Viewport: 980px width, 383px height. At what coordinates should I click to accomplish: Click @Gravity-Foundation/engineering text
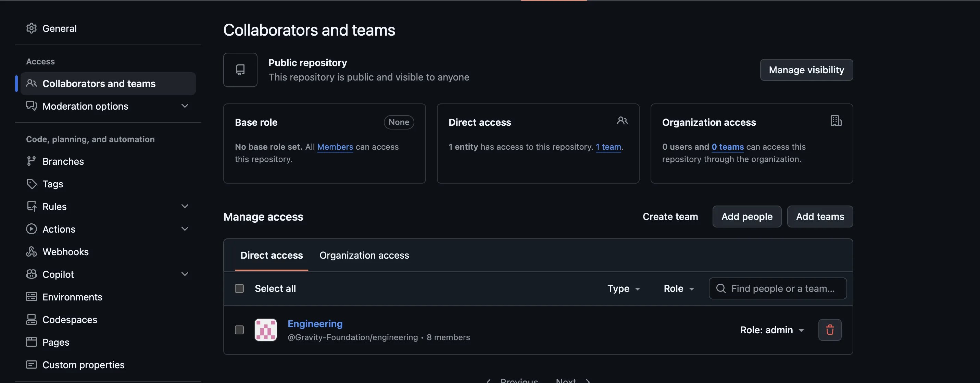(x=353, y=337)
